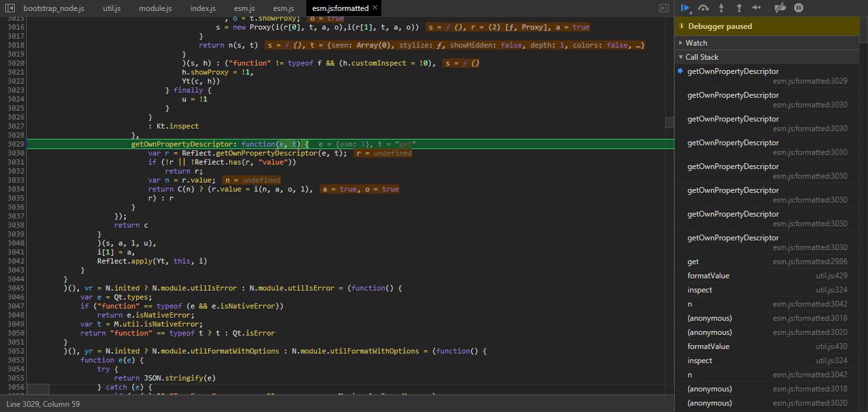
Task: Set breakpoint on line 3029 gutter
Action: click(x=15, y=144)
